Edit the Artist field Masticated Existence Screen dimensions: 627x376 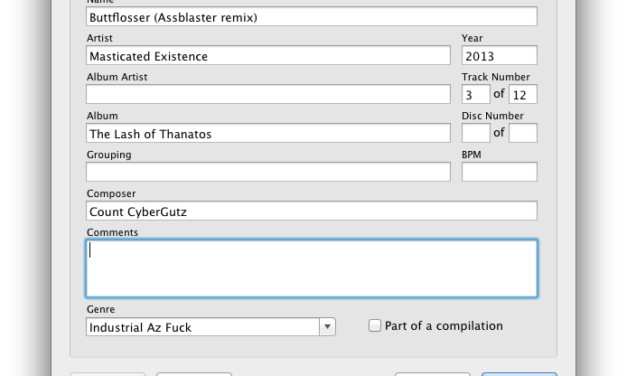(x=268, y=55)
